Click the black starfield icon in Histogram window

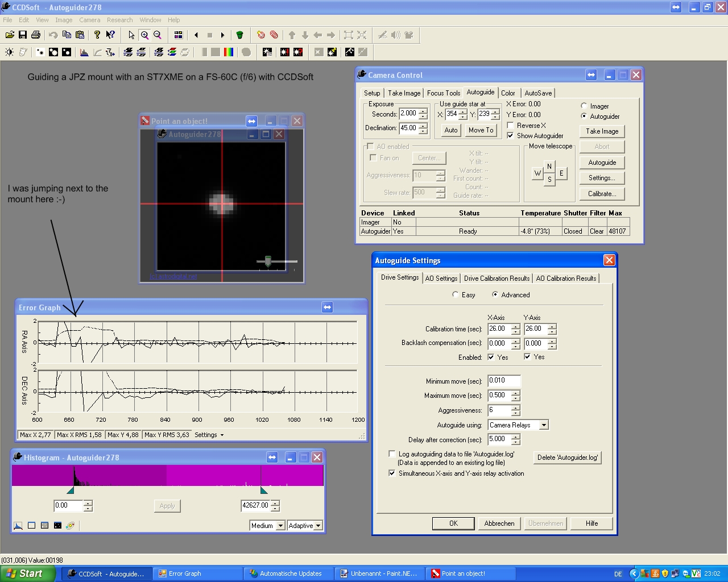pos(57,526)
